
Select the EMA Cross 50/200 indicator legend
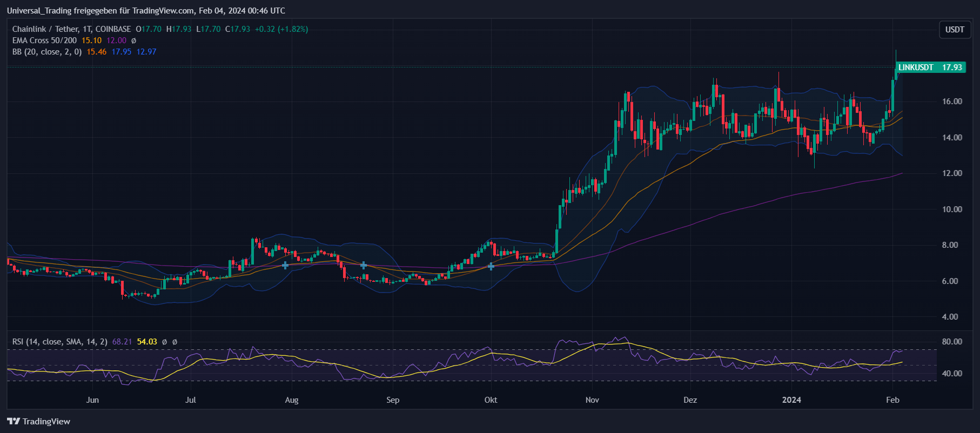pyautogui.click(x=44, y=40)
